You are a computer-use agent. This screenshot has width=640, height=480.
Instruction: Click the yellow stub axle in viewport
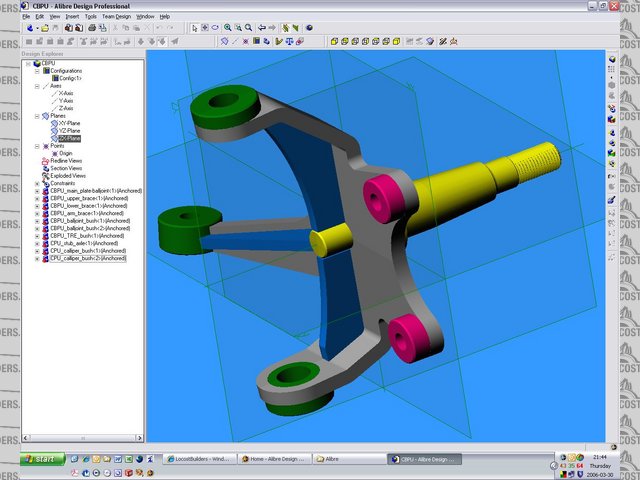coord(470,185)
